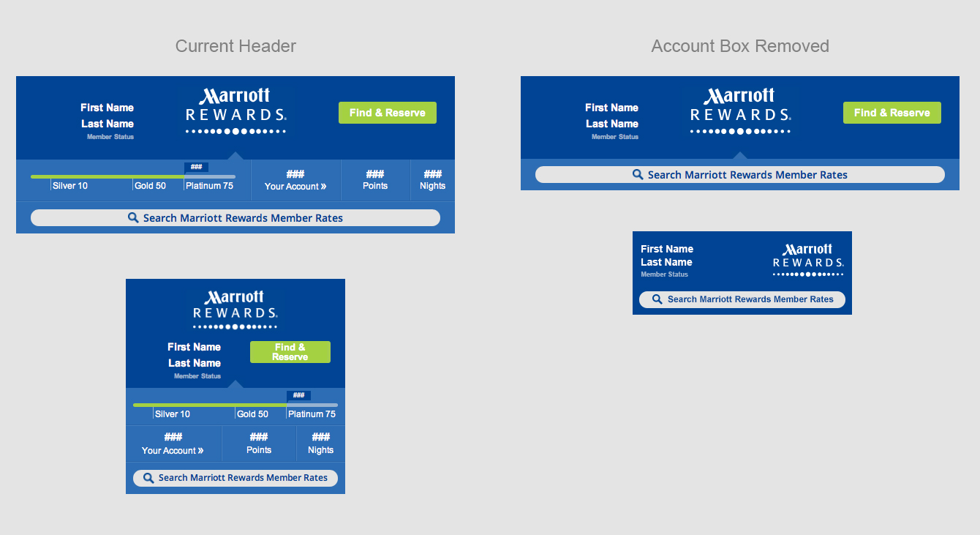Click Silver 10 tier label in narrow stacked header
This screenshot has width=980, height=535.
coord(173,414)
